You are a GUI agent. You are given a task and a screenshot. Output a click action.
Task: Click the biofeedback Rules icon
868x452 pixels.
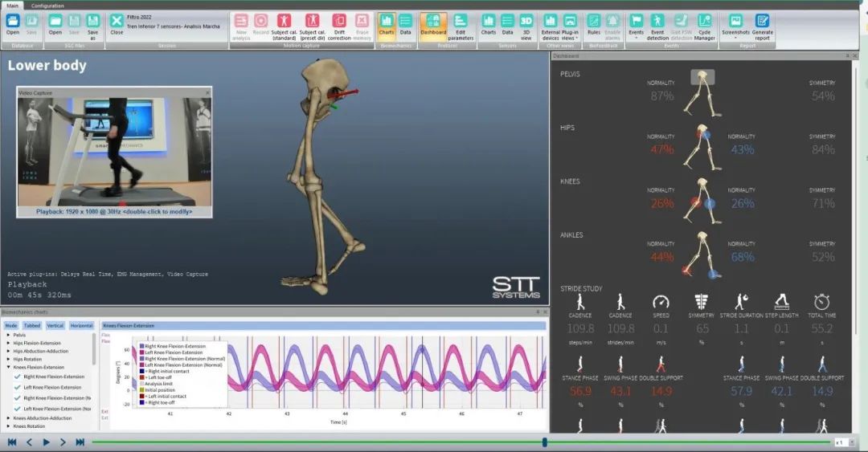pyautogui.click(x=593, y=25)
